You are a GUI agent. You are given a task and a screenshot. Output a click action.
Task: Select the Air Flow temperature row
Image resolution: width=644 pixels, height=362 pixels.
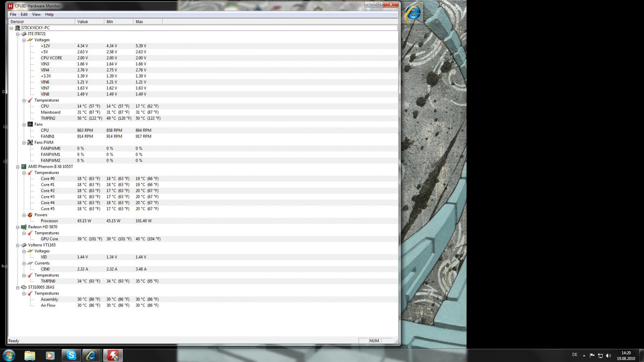pos(219,306)
